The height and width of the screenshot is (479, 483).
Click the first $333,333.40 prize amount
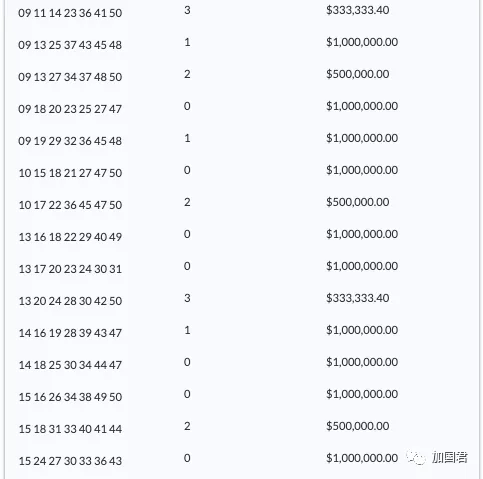358,10
